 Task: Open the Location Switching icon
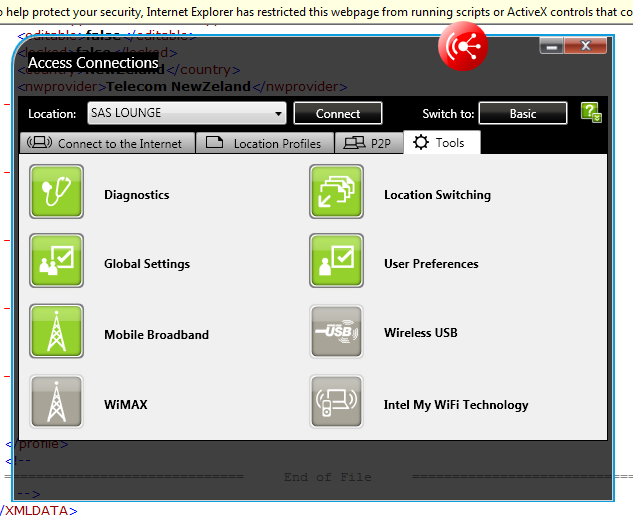point(336,191)
